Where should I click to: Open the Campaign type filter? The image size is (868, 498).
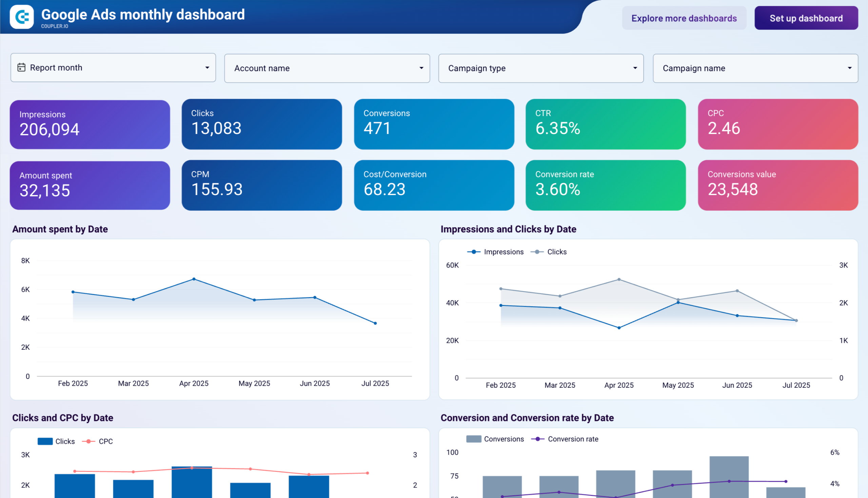[x=541, y=69]
